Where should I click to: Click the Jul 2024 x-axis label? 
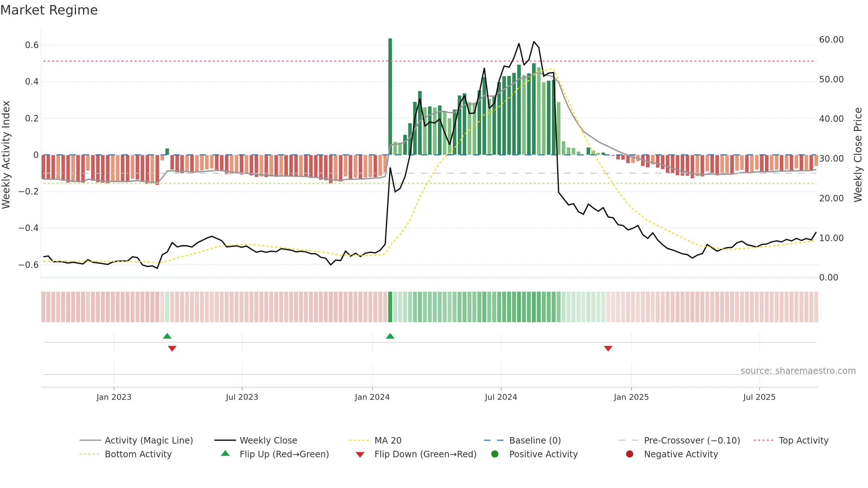[501, 397]
